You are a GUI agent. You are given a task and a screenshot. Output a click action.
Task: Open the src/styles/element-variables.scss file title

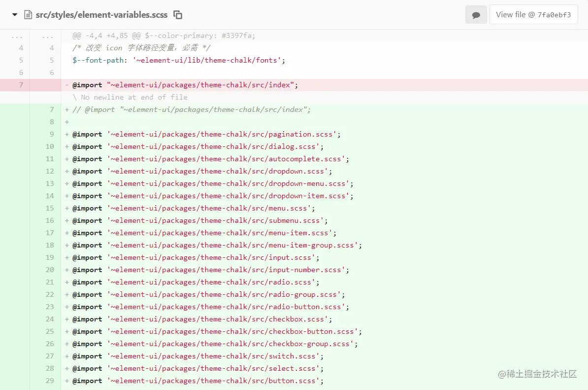101,15
